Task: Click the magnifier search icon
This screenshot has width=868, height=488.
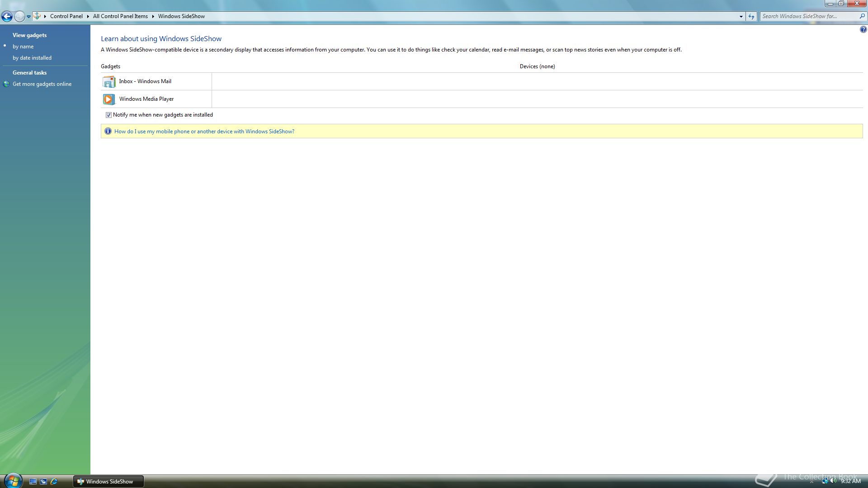Action: pos(862,16)
